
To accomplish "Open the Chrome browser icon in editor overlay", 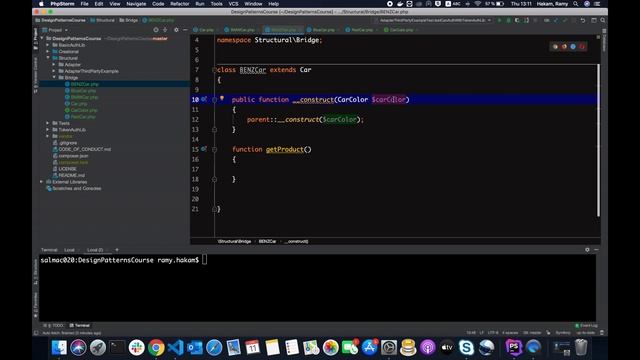I will [x=555, y=47].
